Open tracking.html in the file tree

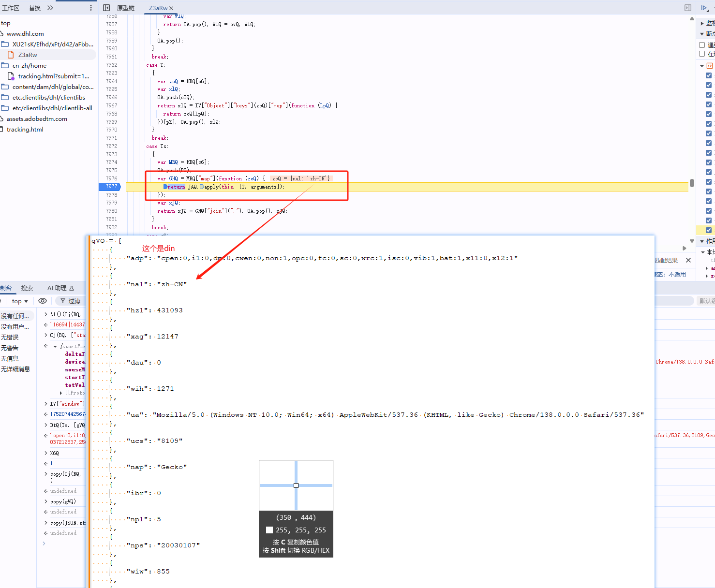tap(25, 129)
